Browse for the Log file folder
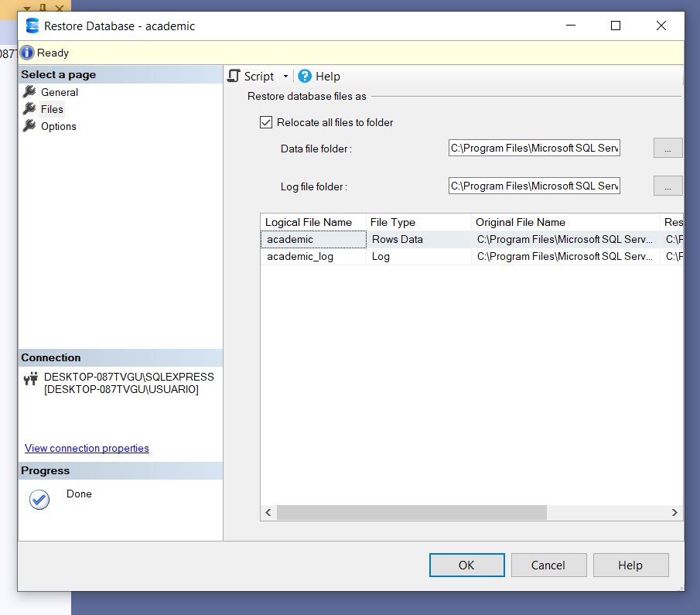The height and width of the screenshot is (615, 700). [668, 186]
